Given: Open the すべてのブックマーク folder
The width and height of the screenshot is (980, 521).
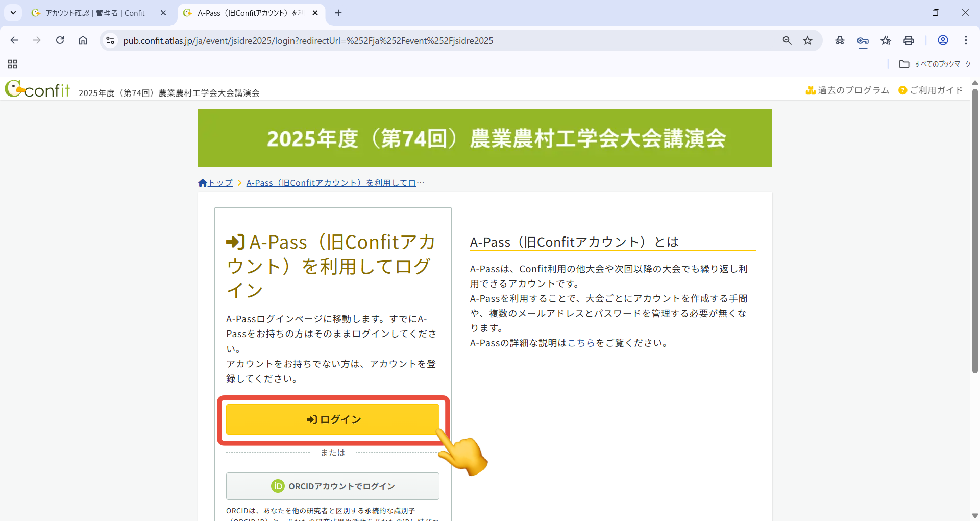Looking at the screenshot, I should tap(935, 64).
